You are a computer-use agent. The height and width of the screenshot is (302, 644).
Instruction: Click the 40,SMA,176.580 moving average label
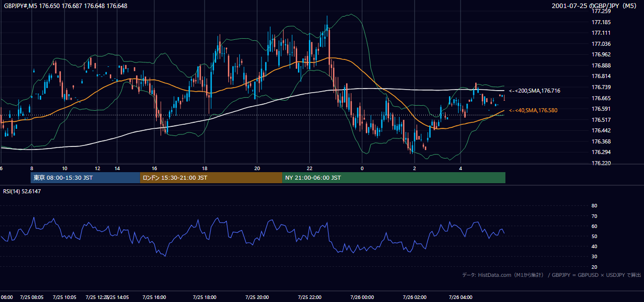(x=533, y=110)
